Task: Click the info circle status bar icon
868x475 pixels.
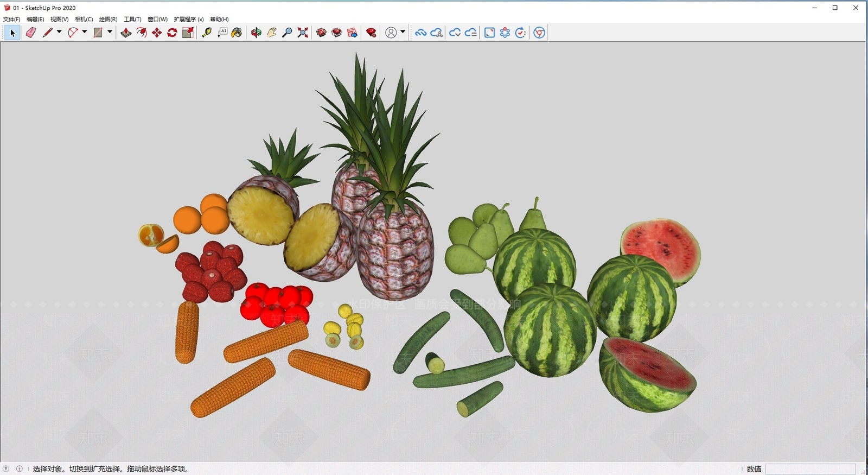Action: click(20, 469)
